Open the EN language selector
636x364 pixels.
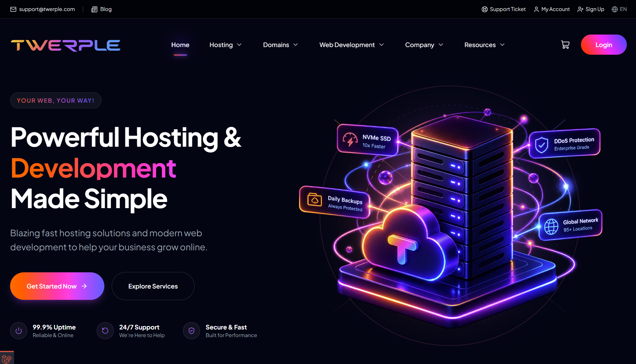619,9
